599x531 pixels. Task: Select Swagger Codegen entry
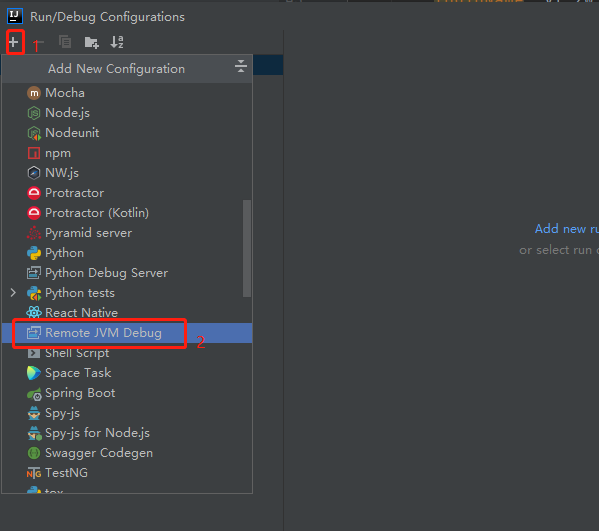tap(127, 453)
